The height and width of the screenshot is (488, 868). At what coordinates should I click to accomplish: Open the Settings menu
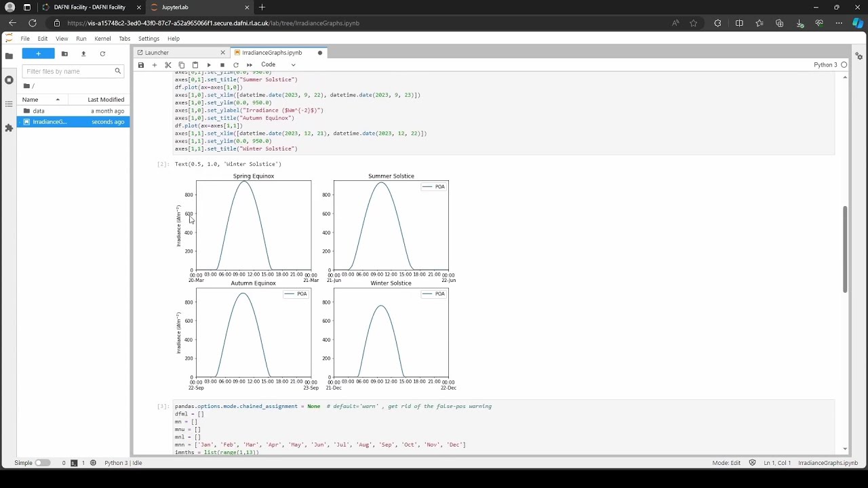tap(149, 39)
